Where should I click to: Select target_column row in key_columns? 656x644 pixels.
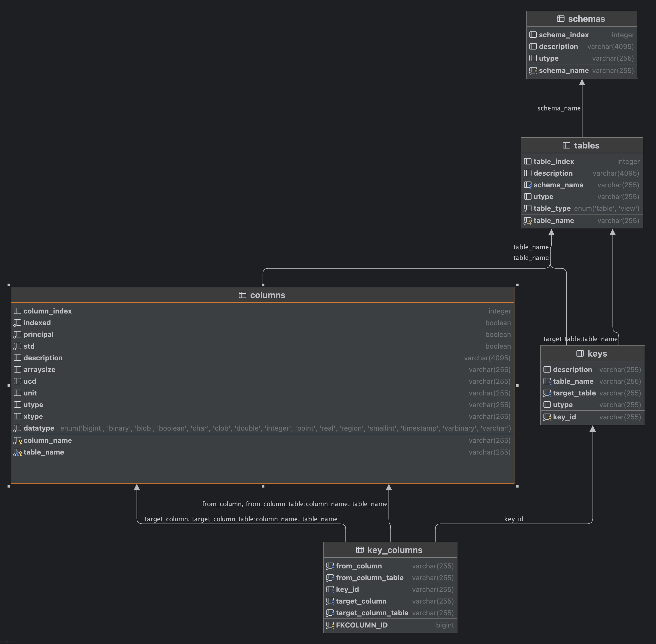pyautogui.click(x=390, y=601)
